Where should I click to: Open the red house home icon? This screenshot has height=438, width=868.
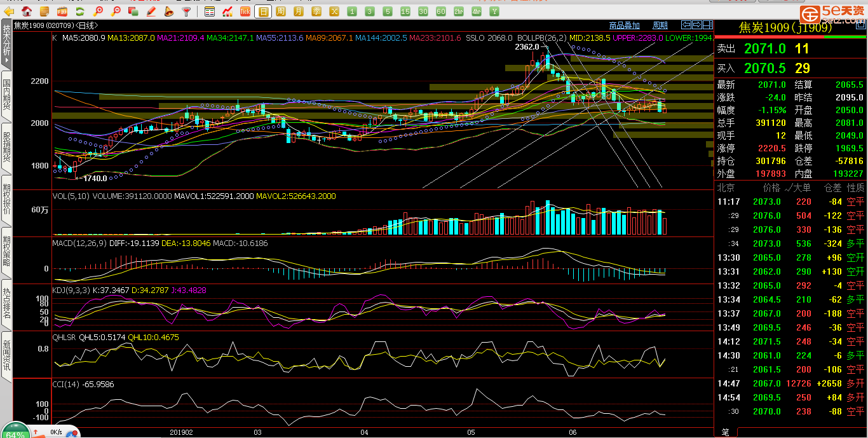[x=27, y=11]
